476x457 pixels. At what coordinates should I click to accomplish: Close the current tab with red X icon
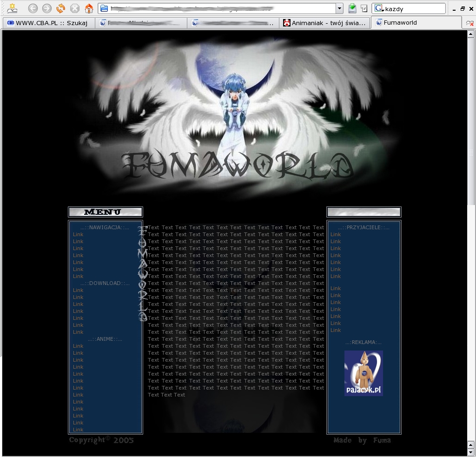coord(470,23)
